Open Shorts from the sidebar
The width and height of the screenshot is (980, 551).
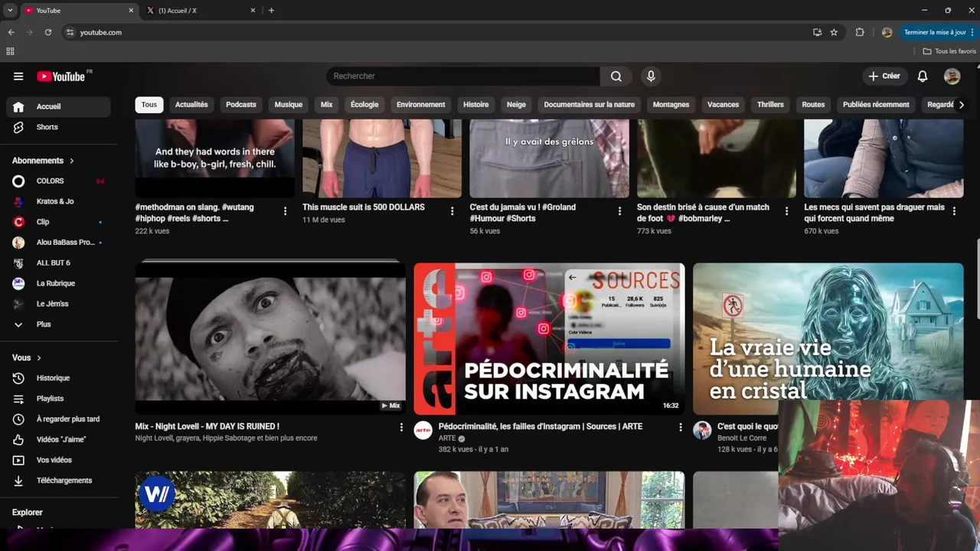58,127
